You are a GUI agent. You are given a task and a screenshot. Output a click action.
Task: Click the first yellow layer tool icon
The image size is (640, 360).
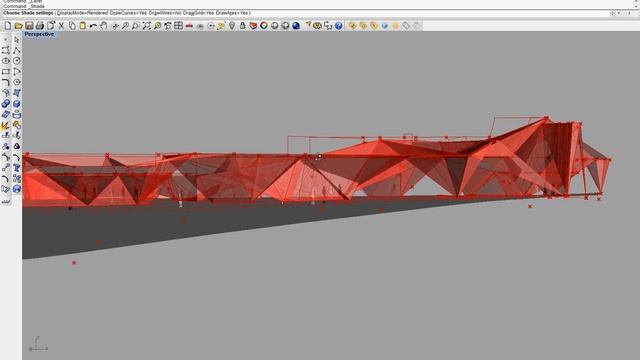352,26
